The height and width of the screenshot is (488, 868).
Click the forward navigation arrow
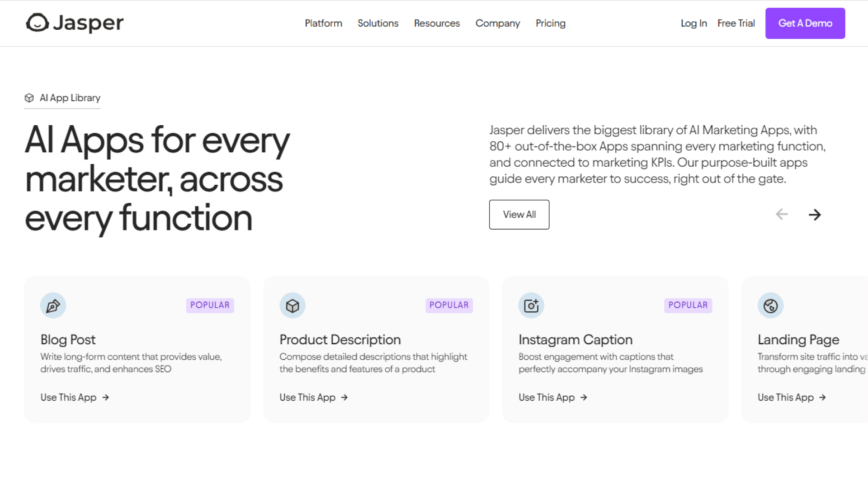[814, 215]
